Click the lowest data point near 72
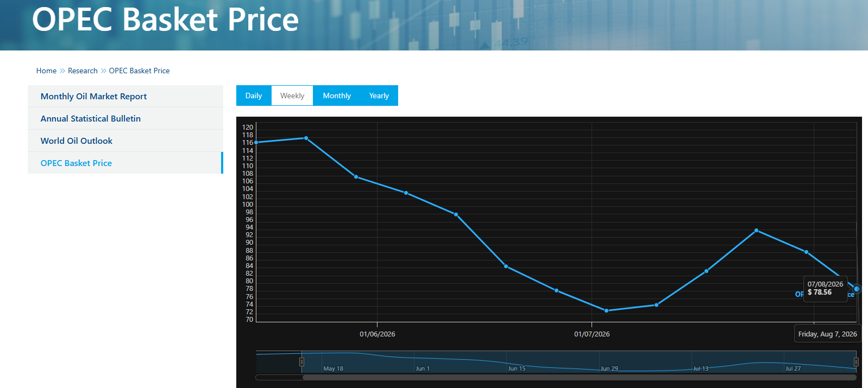This screenshot has height=388, width=868. coord(606,310)
